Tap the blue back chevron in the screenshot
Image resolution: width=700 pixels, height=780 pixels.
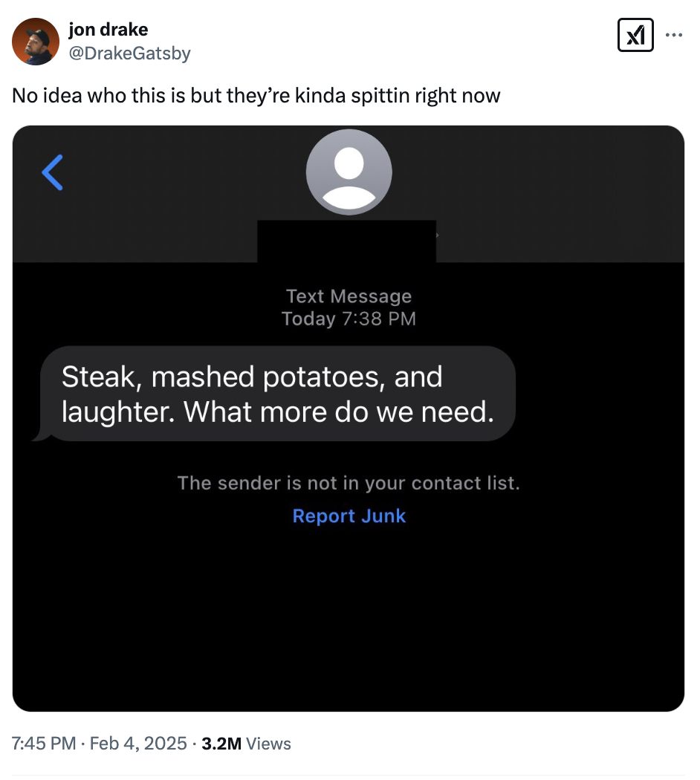click(53, 172)
